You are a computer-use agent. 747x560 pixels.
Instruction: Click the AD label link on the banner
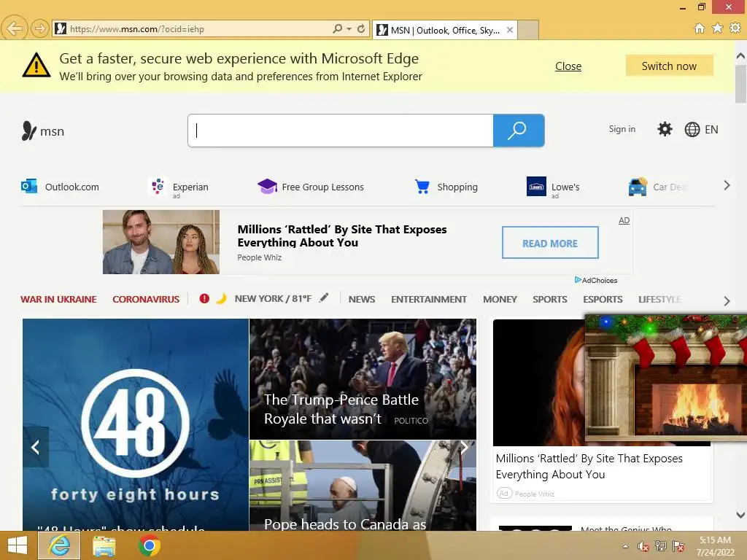click(624, 220)
